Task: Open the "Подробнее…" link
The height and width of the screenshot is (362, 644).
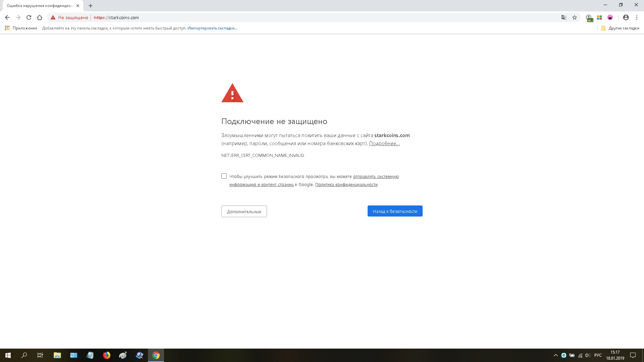Action: click(x=384, y=143)
